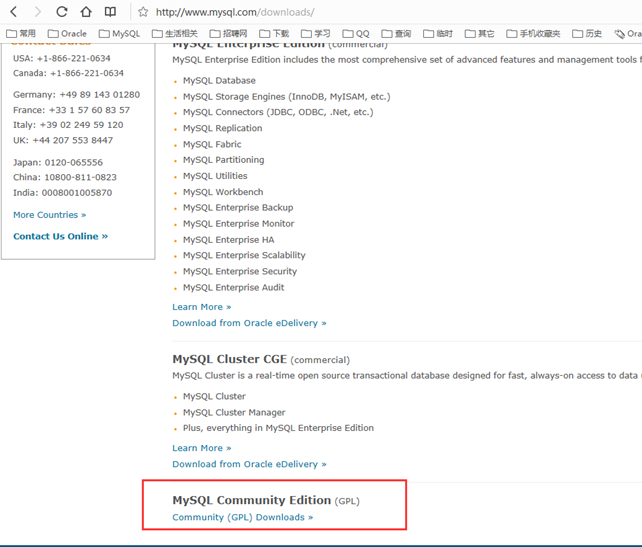Follow the More Countries link

coord(50,215)
